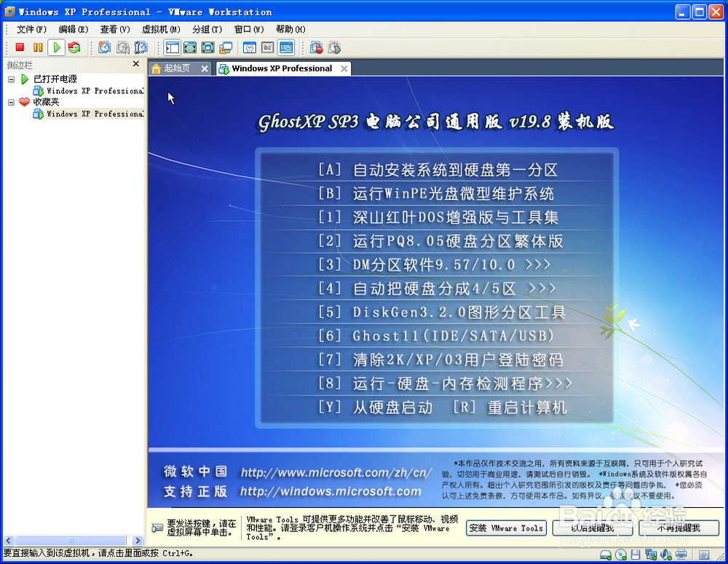Click the network adapter status icon

[x=651, y=555]
